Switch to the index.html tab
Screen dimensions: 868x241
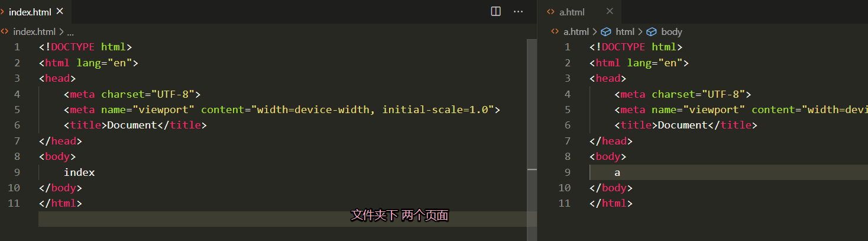(31, 11)
